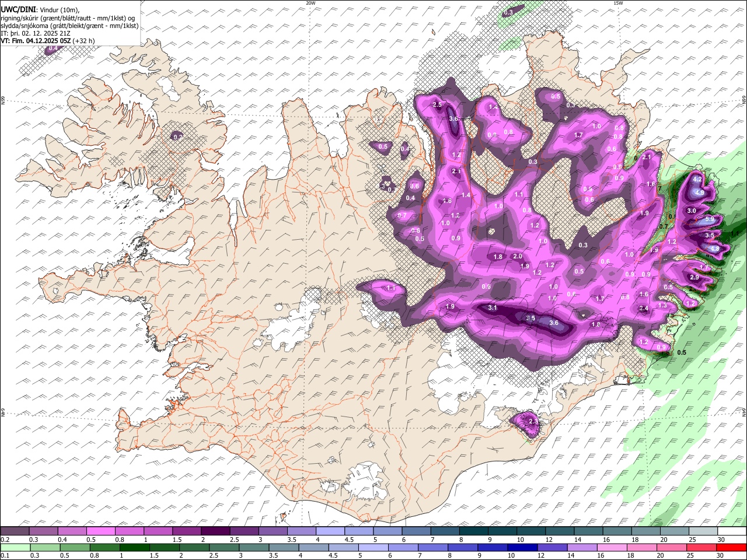Click the 4.2 precipitation value on the map
This screenshot has height=560, width=747.
coord(697,179)
